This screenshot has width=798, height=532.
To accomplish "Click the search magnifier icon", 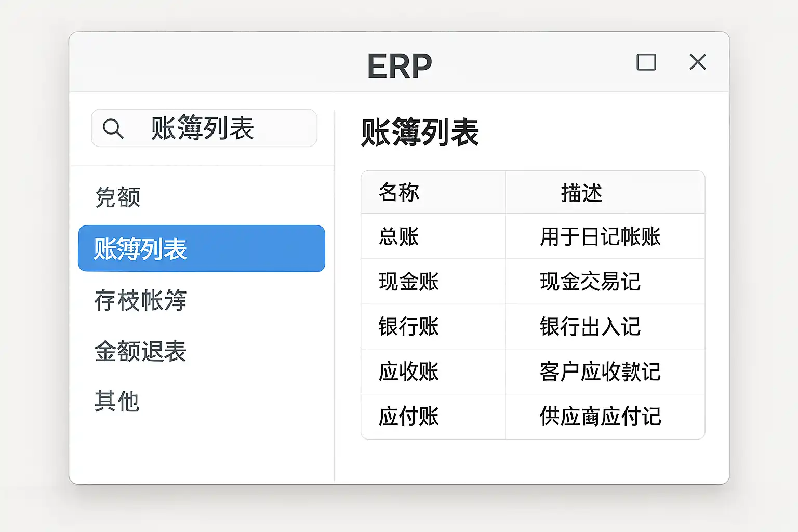I will (x=113, y=128).
